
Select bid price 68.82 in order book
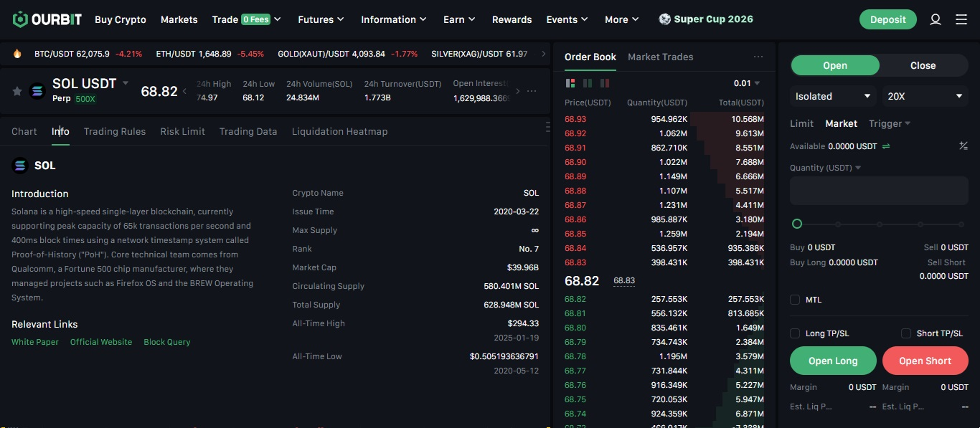tap(575, 298)
